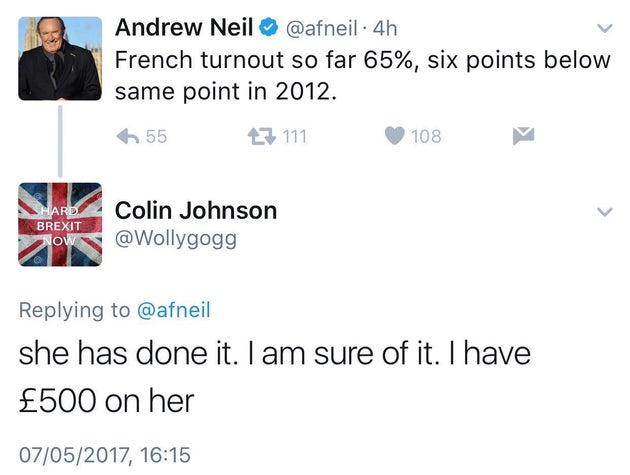Click the blue verified badge next to Andrew Neil
This screenshot has width=630, height=475.
(x=269, y=28)
